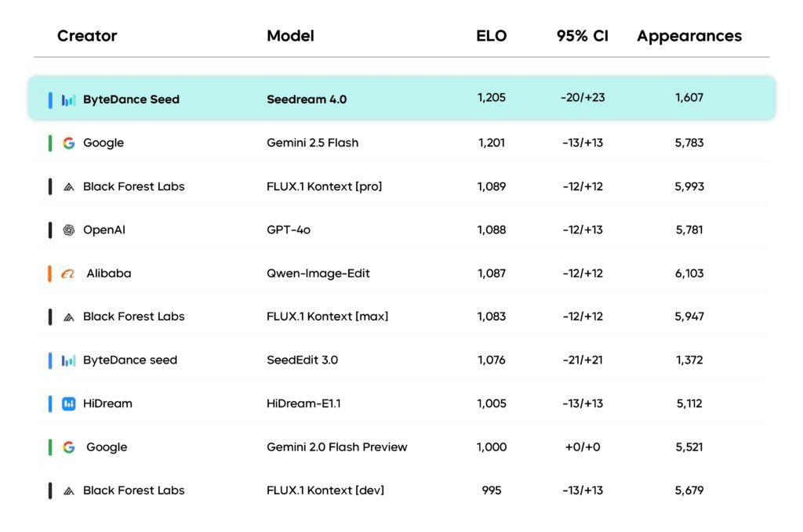The width and height of the screenshot is (803, 532).
Task: Click the Google logo beside Gemini 2.0 Flash Preview
Action: [x=69, y=447]
